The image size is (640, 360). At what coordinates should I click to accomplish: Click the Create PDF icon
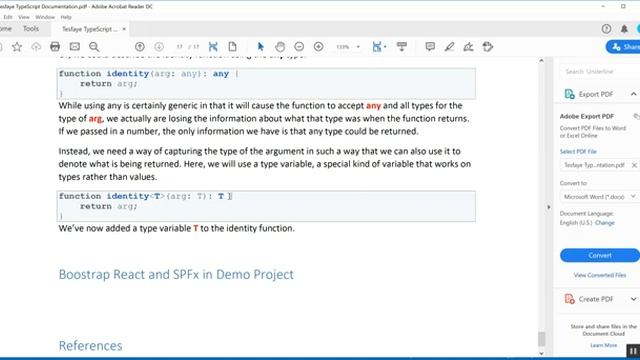click(569, 299)
